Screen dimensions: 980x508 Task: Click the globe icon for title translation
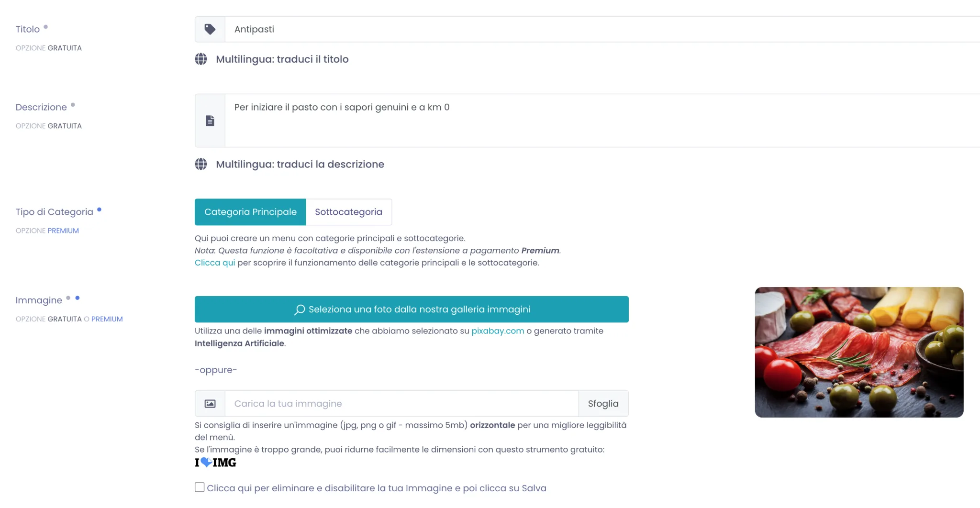[x=201, y=59]
